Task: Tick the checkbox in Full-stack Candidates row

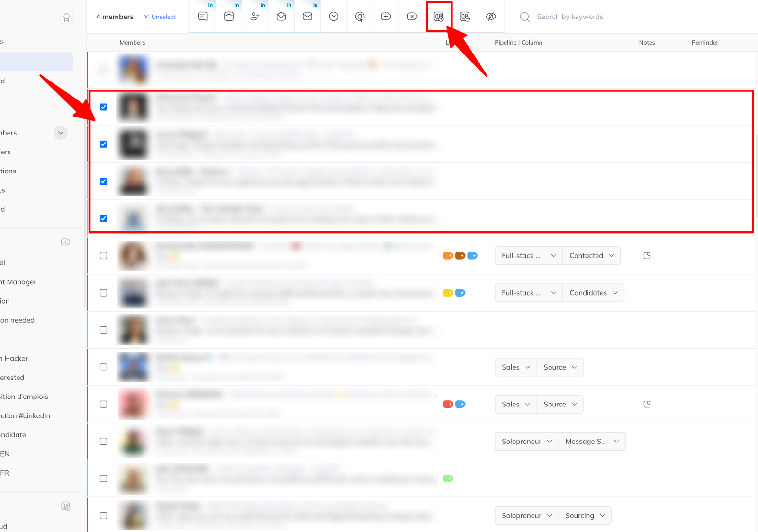Action: (x=103, y=293)
